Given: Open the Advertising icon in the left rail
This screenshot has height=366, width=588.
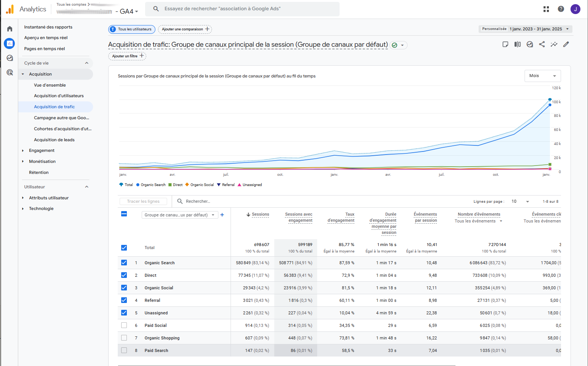Looking at the screenshot, I should pos(10,73).
